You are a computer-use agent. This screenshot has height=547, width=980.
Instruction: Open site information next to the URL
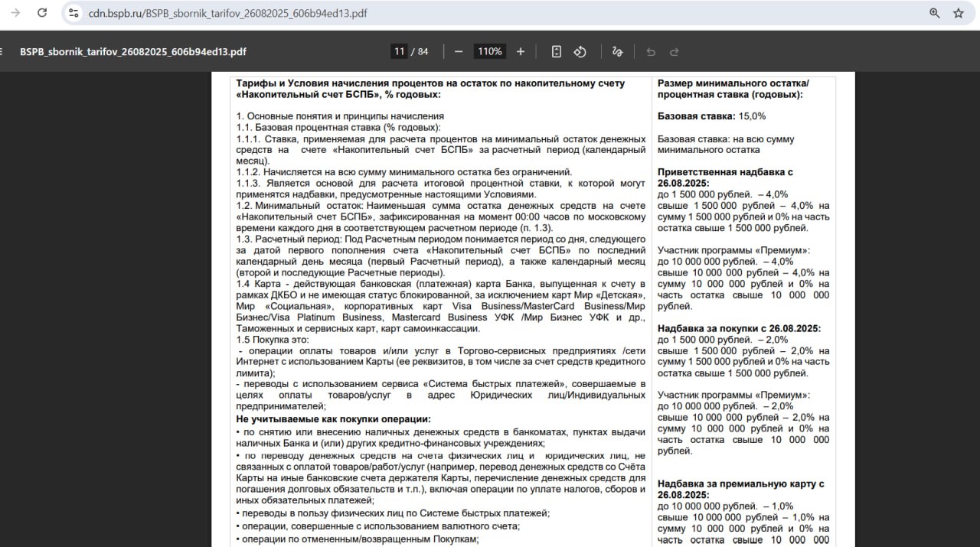pos(73,13)
